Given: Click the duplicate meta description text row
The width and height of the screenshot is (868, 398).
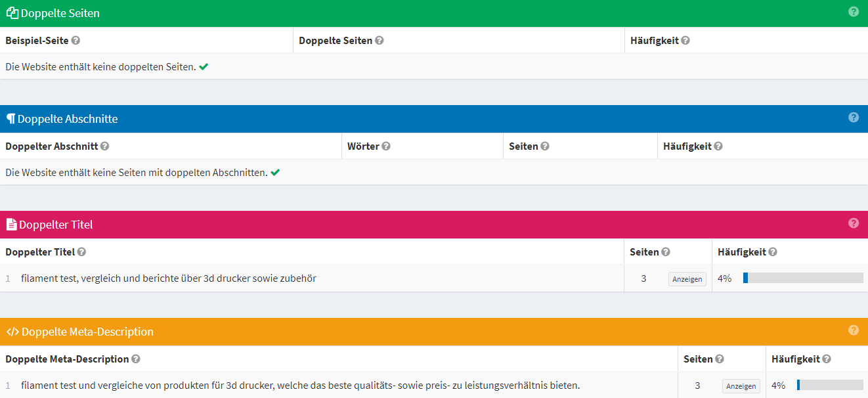Looking at the screenshot, I should coord(300,386).
